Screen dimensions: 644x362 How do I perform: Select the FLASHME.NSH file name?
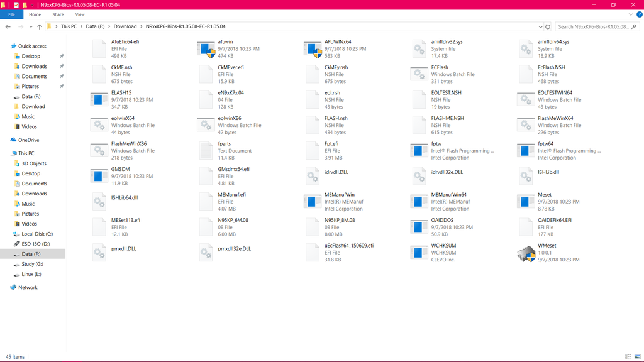pos(447,118)
